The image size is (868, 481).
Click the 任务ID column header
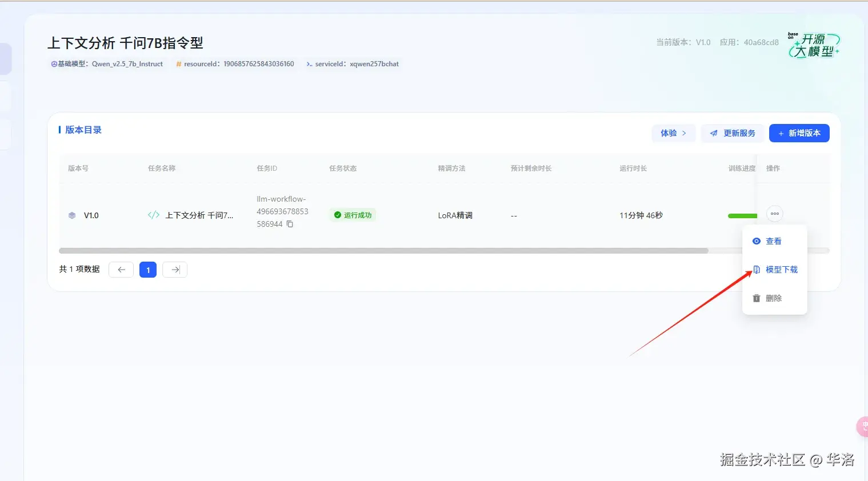[267, 169]
